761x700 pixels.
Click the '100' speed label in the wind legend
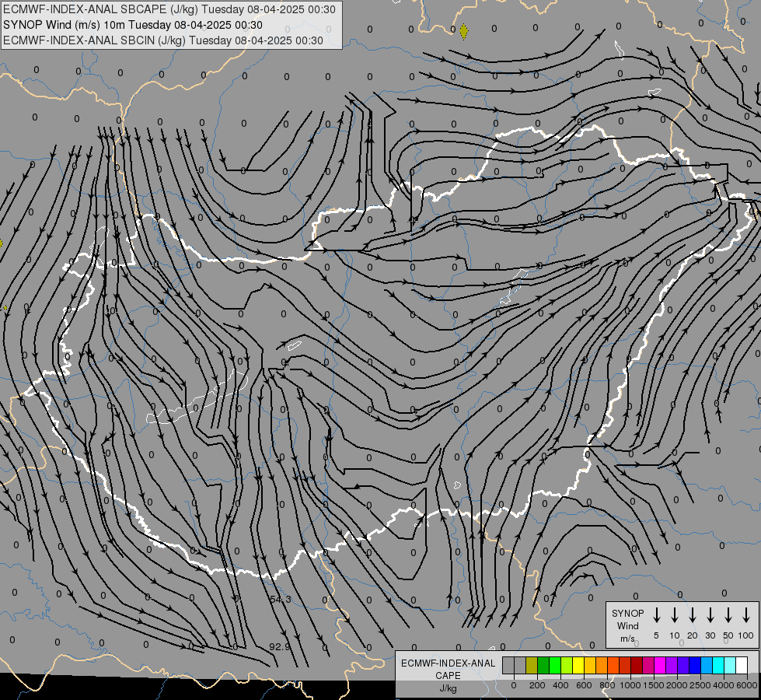coord(746,635)
